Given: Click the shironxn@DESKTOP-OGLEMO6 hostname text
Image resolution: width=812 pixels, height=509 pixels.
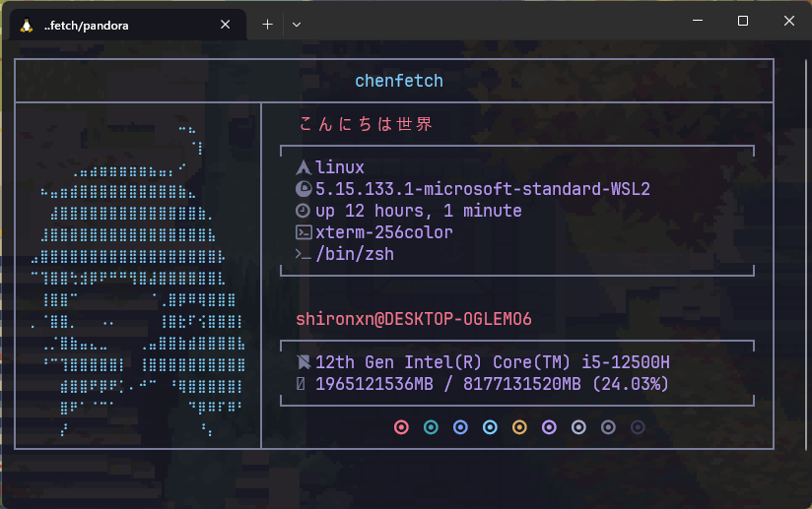Looking at the screenshot, I should tap(414, 319).
